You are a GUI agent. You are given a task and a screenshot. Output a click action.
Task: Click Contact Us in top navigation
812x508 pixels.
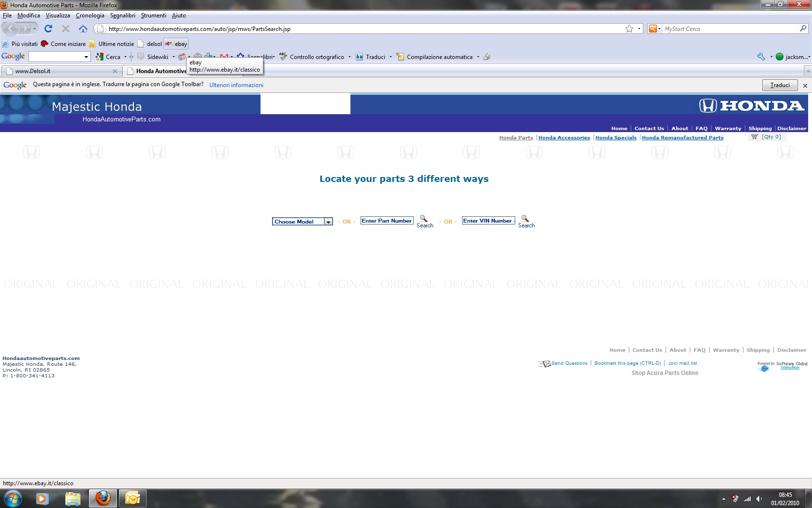tap(649, 128)
